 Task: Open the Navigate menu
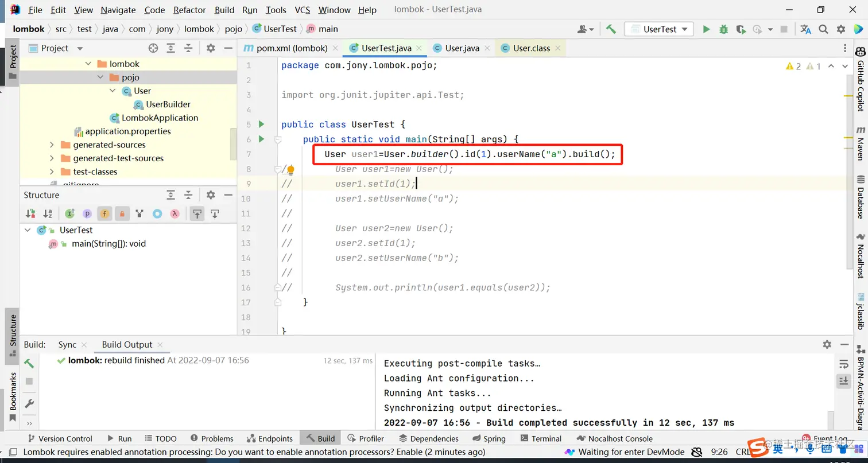[118, 10]
